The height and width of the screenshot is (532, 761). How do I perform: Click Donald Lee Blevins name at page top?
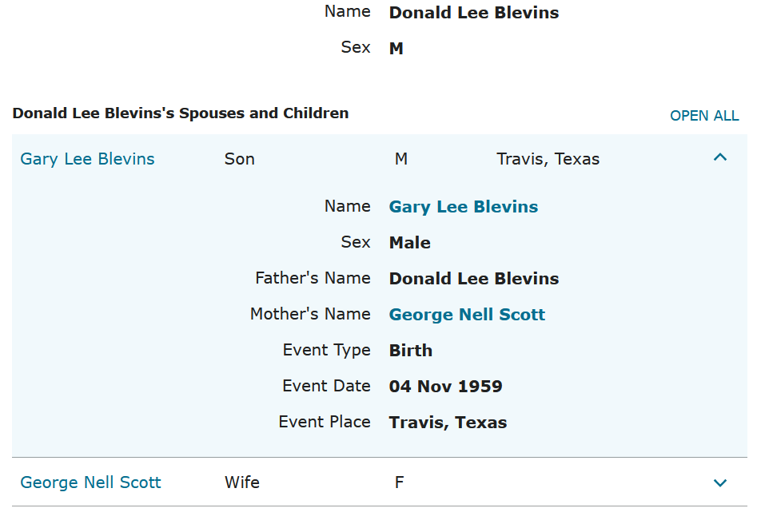tap(473, 13)
